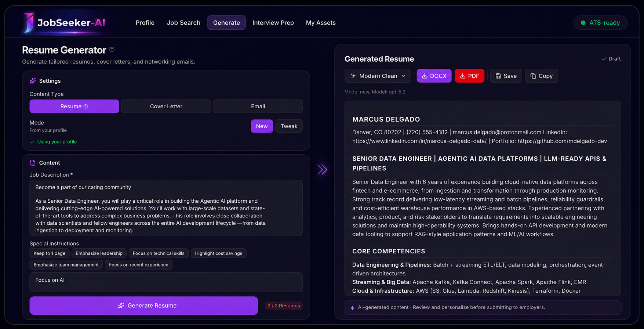Download resume as DOCX
The image size is (644, 329).
coord(434,76)
